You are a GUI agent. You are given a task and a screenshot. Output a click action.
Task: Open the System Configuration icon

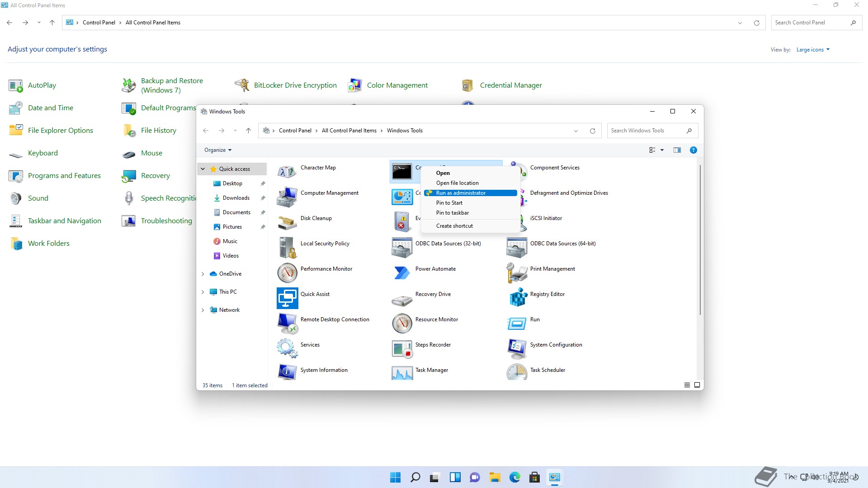click(517, 349)
